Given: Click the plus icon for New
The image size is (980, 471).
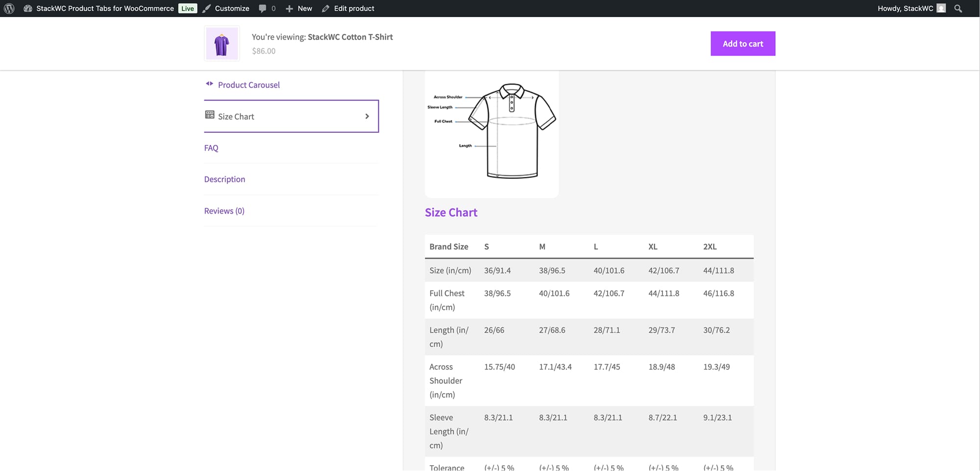Looking at the screenshot, I should 289,8.
